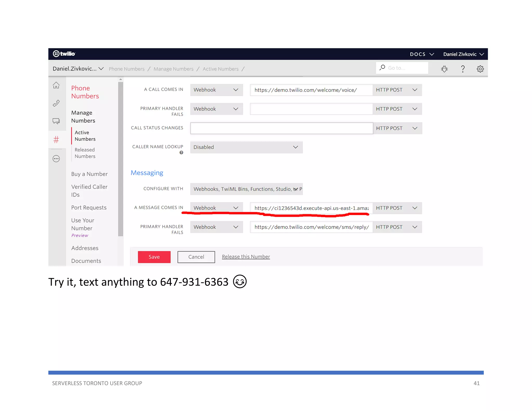Expand the Configure With messaging dropdown
Screen dimensions: 532x411
pos(246,189)
